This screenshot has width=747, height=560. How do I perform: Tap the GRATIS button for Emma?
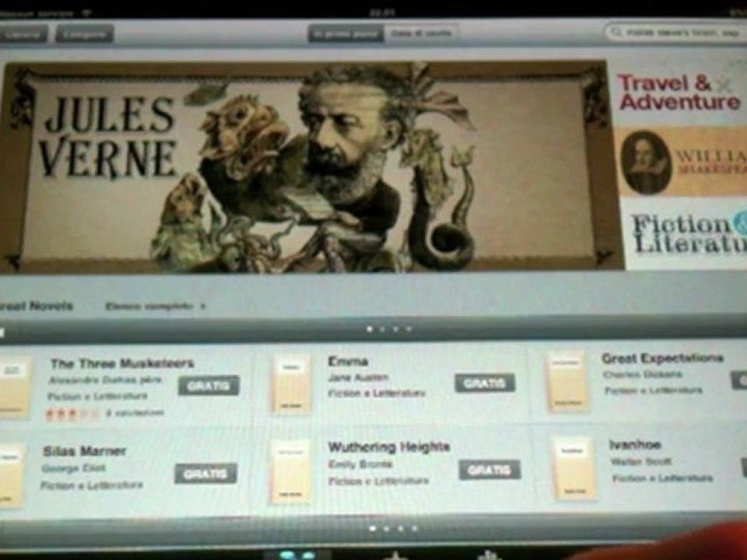pos(485,383)
